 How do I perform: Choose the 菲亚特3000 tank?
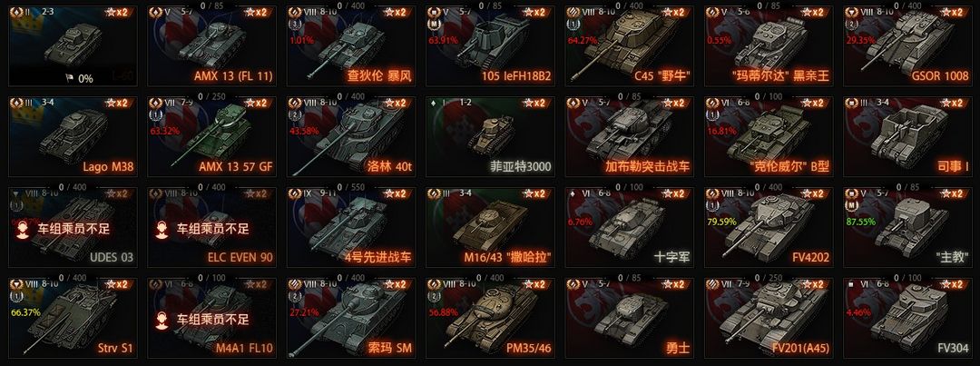click(490, 136)
